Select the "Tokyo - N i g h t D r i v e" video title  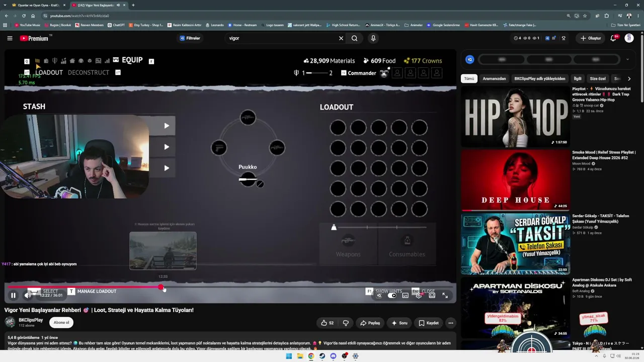click(x=601, y=346)
